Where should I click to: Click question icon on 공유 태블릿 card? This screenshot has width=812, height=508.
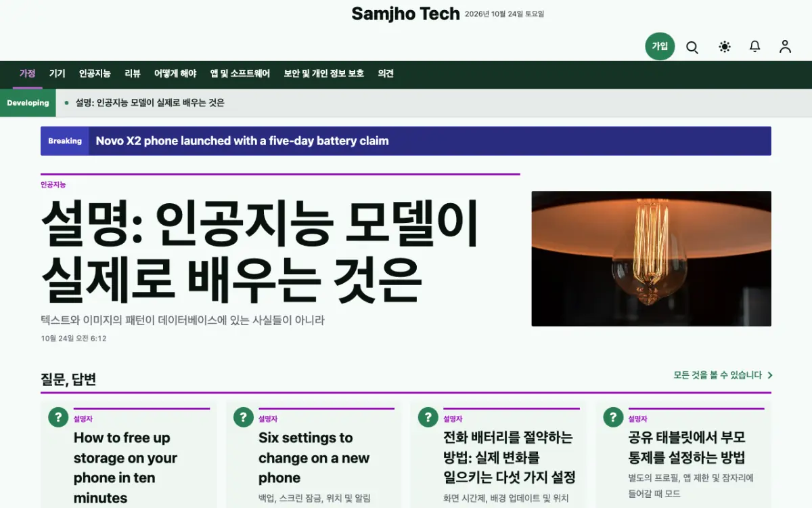click(x=613, y=417)
